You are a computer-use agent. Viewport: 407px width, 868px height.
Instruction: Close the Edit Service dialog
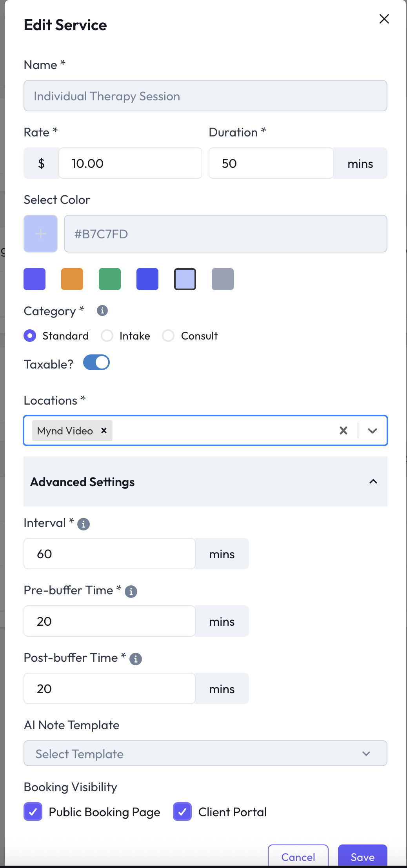tap(384, 19)
